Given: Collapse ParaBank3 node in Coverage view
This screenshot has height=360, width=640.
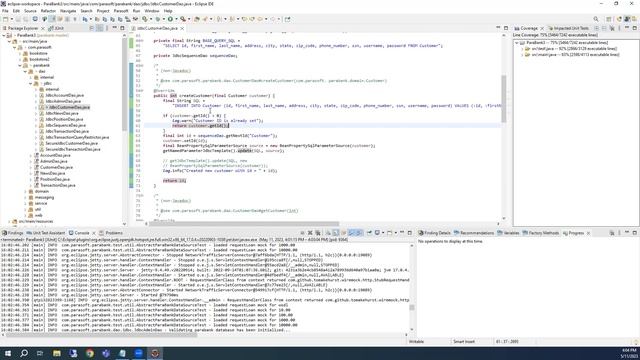Looking at the screenshot, I should pyautogui.click(x=517, y=42).
